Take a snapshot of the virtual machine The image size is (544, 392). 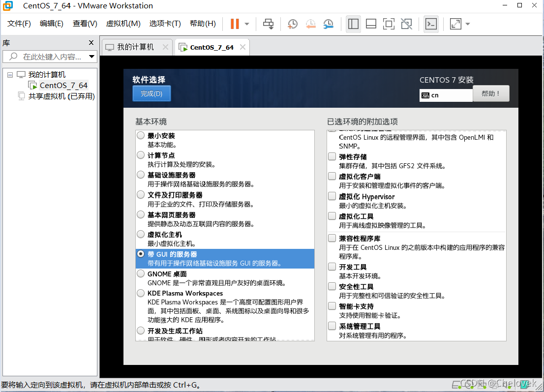point(293,24)
